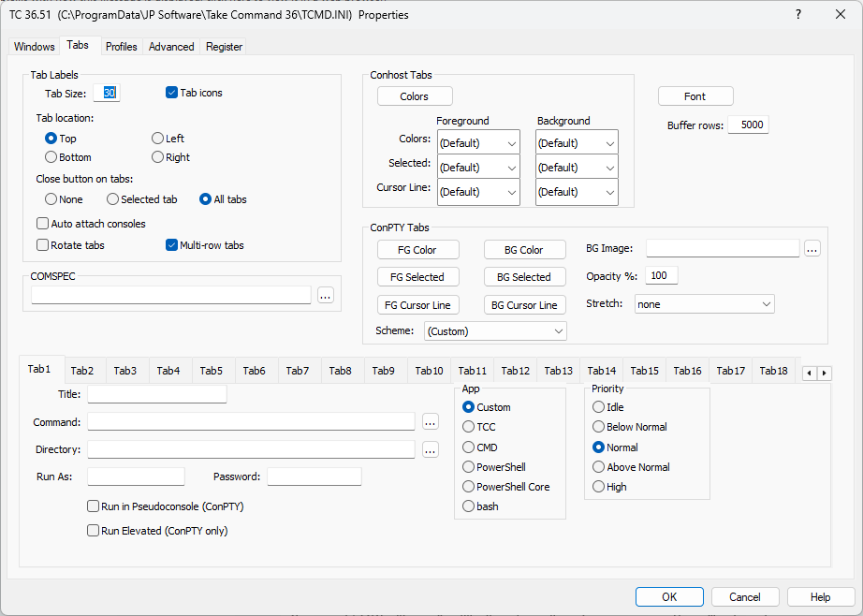This screenshot has width=863, height=616.
Task: Open the Colors Background dropdown
Action: 577,143
